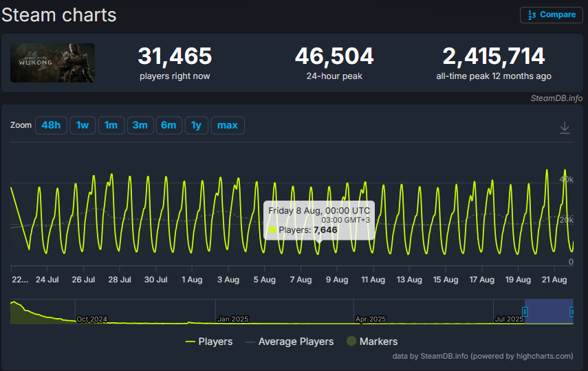Open the Black Myth Wukong game thumbnail
The image size is (588, 371).
tap(52, 63)
